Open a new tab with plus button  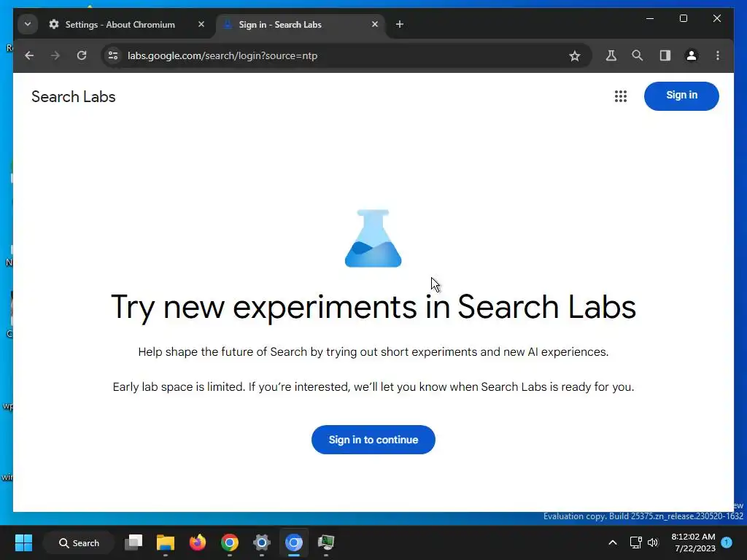point(399,24)
